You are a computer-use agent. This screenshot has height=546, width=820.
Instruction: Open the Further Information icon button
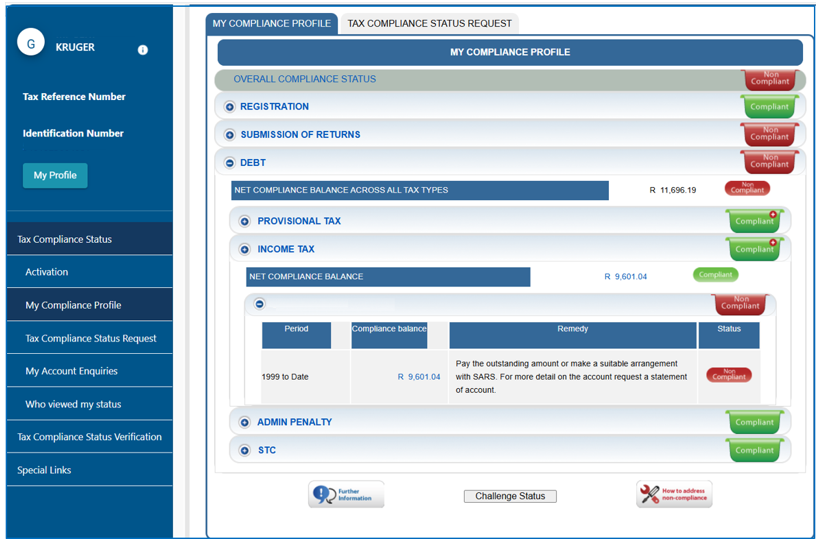[x=345, y=494]
